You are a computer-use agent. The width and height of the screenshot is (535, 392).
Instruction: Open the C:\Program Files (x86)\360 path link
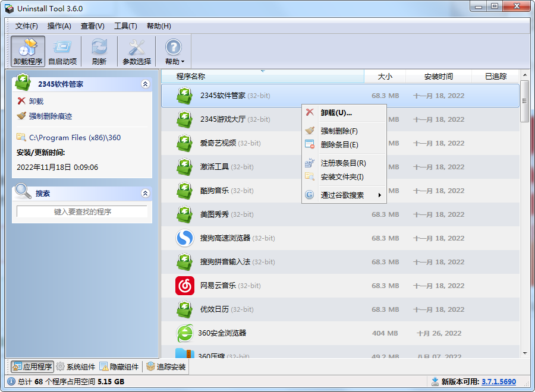tap(75, 138)
